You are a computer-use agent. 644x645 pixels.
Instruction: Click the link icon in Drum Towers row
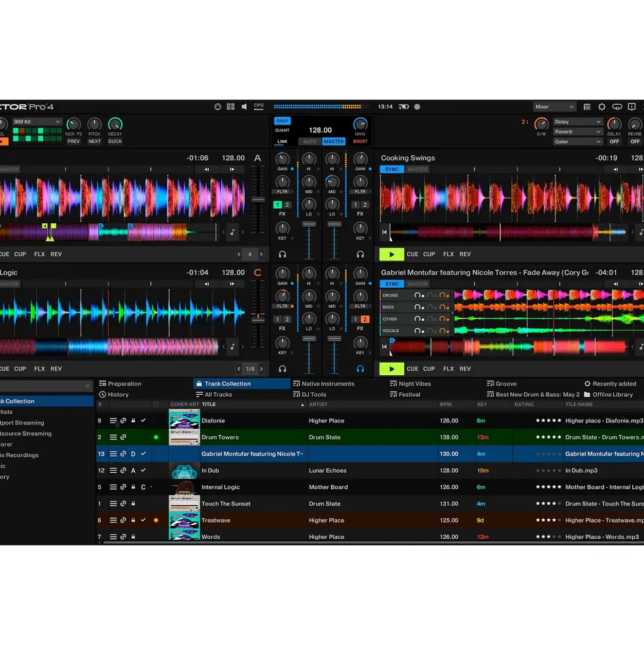point(123,437)
